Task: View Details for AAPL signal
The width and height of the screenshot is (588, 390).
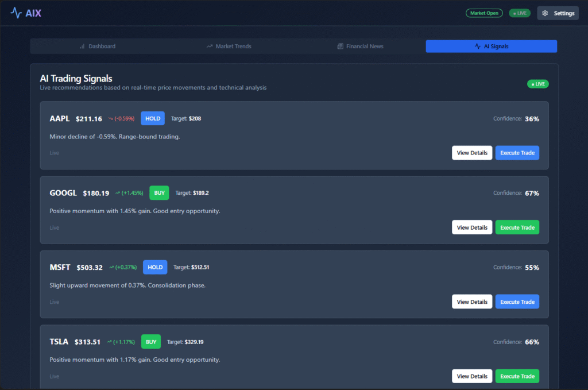Action: [472, 153]
